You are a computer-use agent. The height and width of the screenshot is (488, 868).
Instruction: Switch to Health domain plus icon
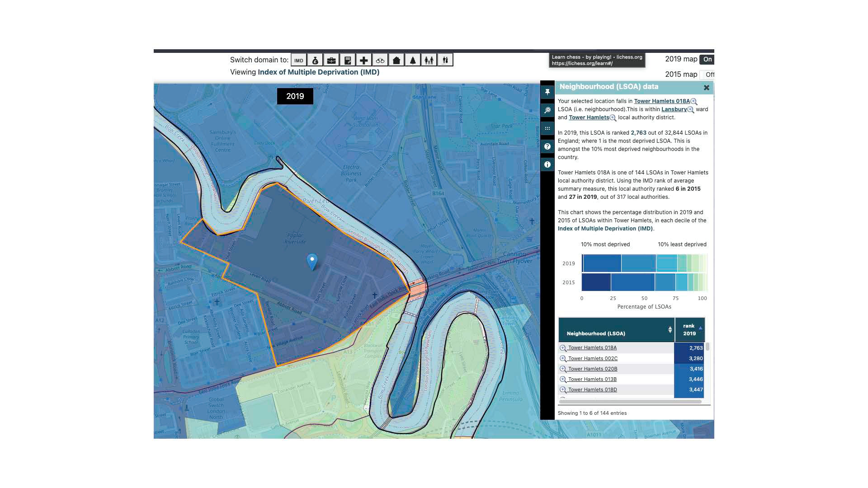click(x=364, y=60)
